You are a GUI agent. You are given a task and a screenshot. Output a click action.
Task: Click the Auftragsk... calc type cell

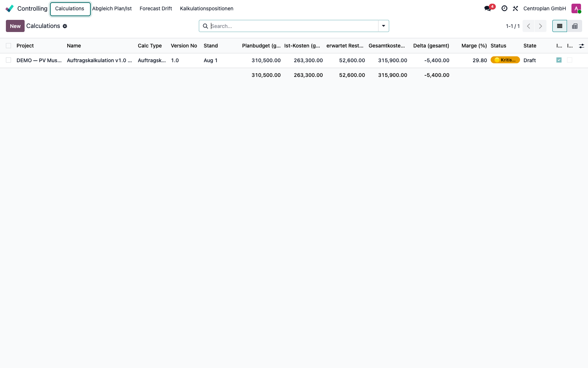click(152, 60)
